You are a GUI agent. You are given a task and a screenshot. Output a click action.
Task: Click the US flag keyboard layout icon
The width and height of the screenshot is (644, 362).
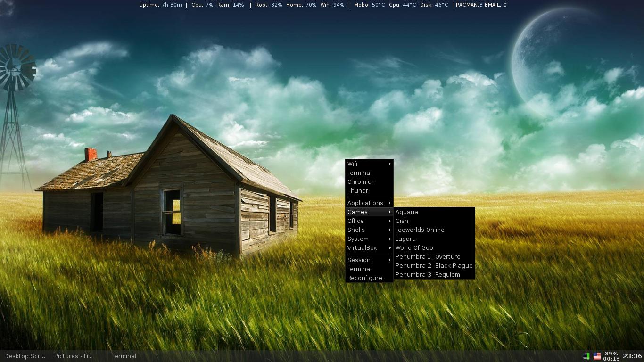[597, 356]
